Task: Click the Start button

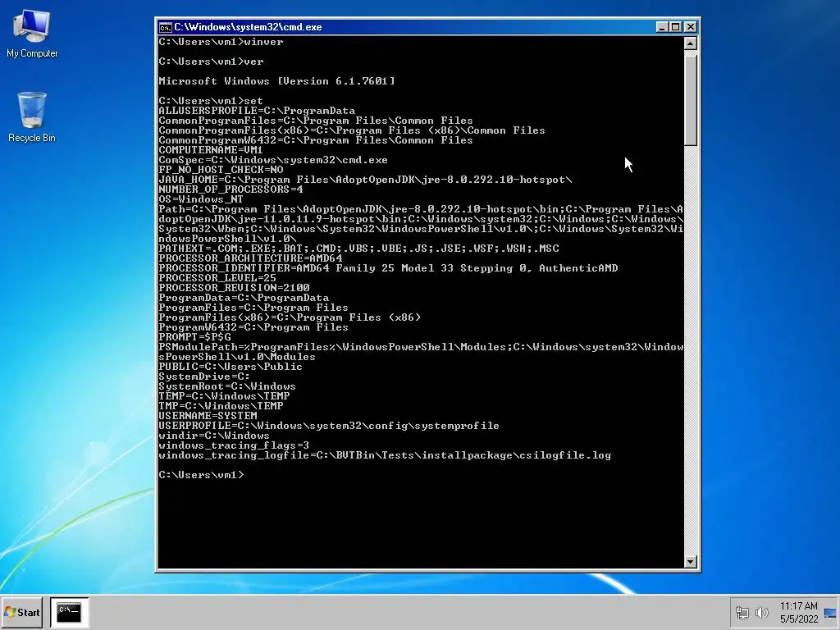Action: [x=22, y=612]
